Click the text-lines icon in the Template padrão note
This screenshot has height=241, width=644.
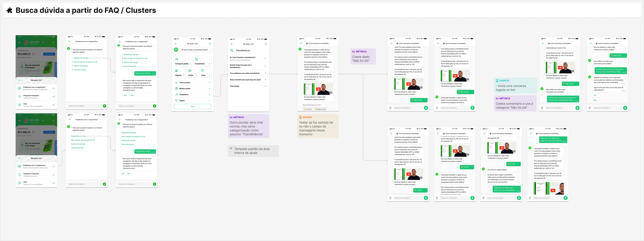231,148
